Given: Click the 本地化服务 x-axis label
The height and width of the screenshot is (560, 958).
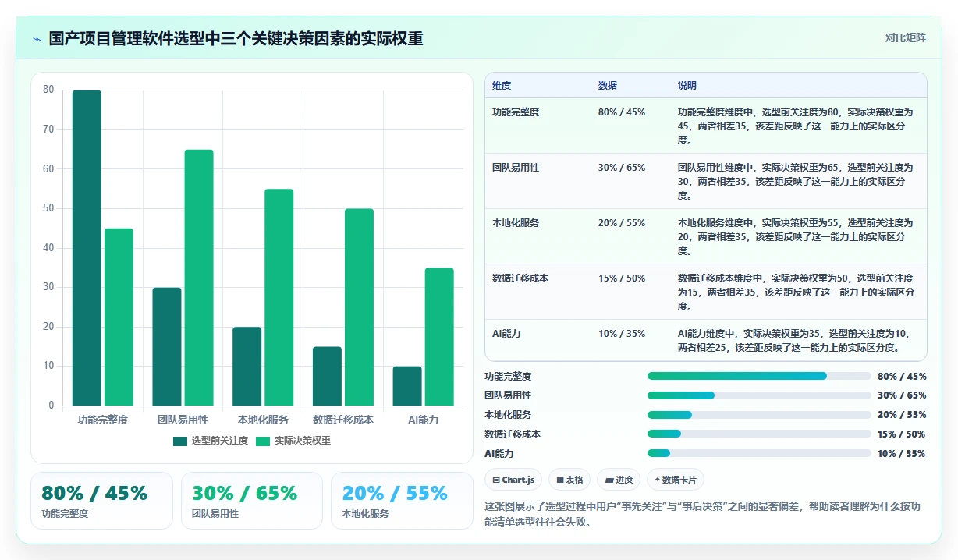Looking at the screenshot, I should pyautogui.click(x=263, y=420).
